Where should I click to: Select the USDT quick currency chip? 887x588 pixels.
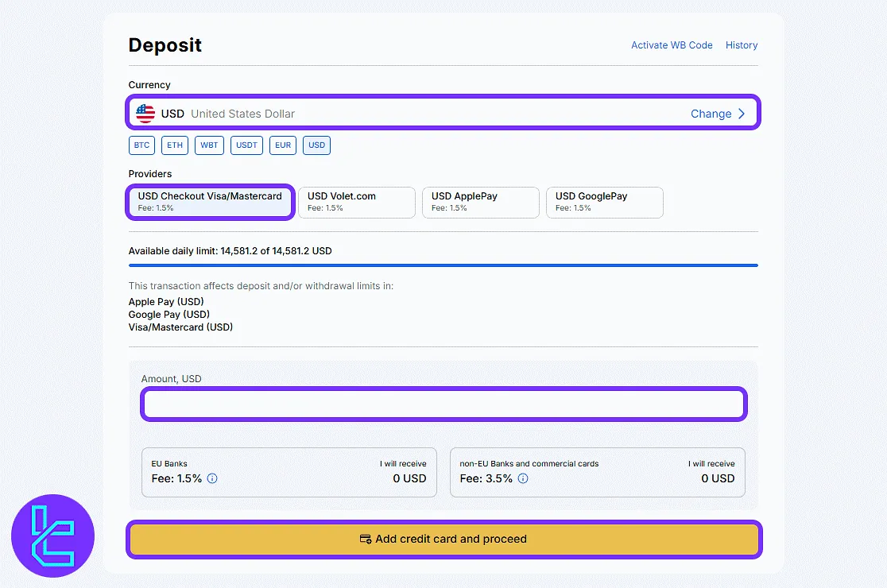[246, 145]
